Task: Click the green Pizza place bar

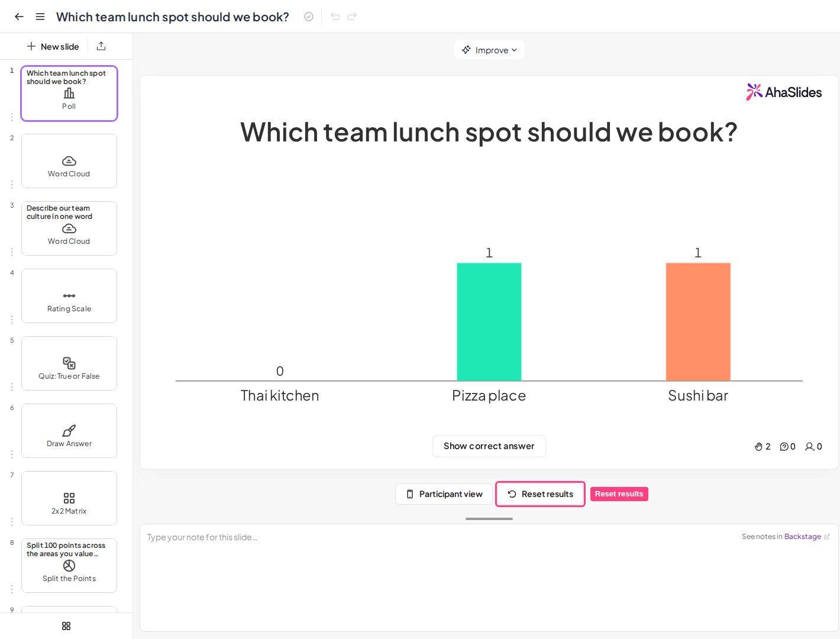Action: point(489,322)
